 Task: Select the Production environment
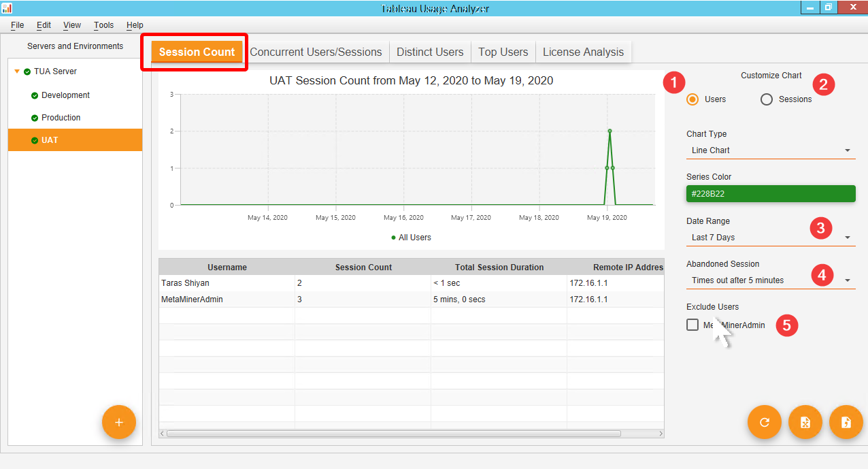coord(75,118)
